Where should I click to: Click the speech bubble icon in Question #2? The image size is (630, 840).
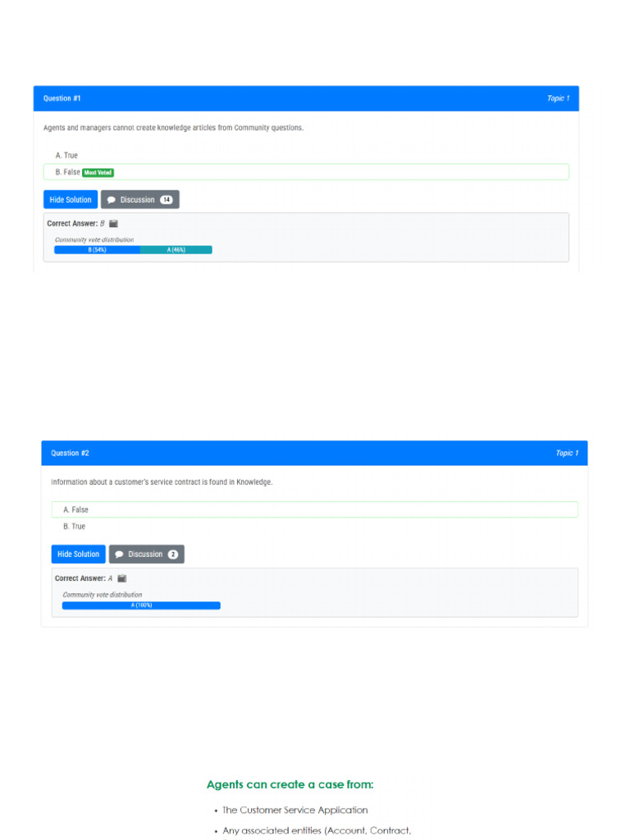click(x=120, y=555)
